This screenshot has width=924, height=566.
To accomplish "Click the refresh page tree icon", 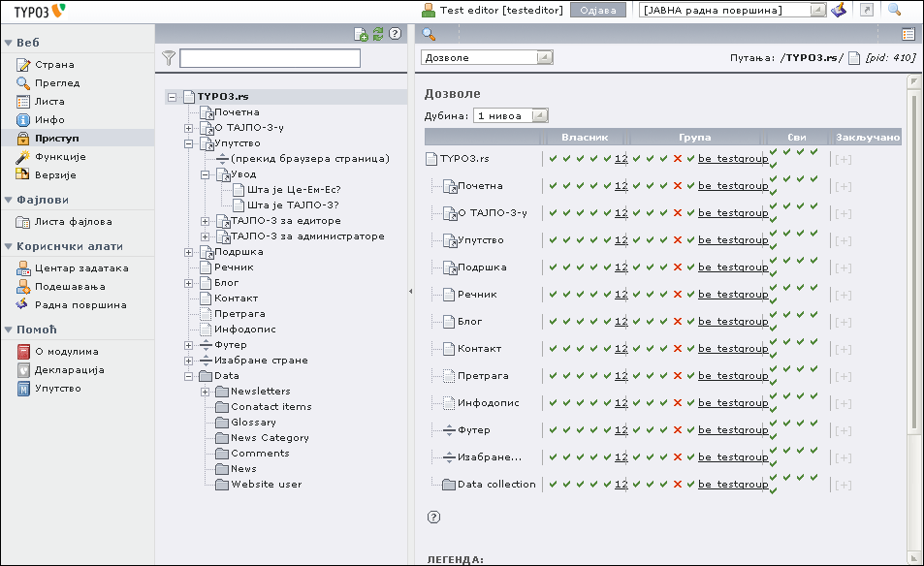I will coord(378,34).
